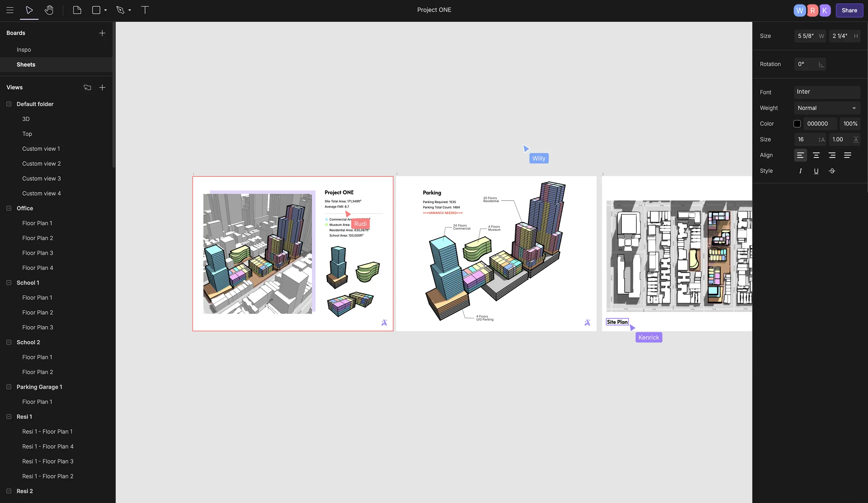Collapse the Office folder

[x=9, y=208]
